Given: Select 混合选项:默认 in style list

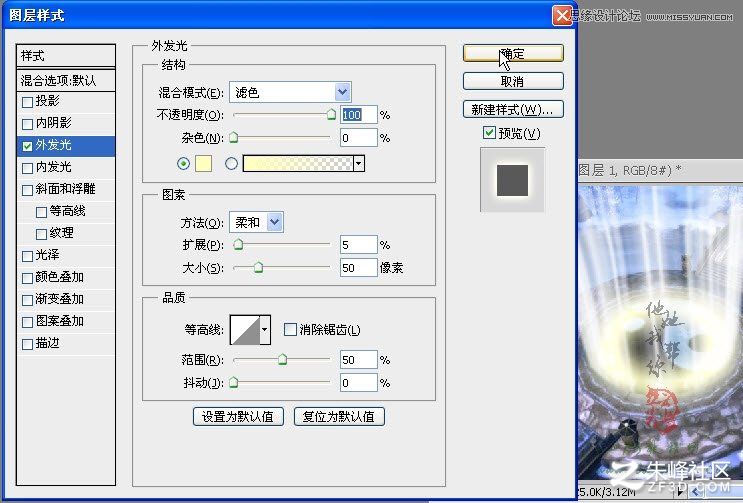Looking at the screenshot, I should click(66, 81).
